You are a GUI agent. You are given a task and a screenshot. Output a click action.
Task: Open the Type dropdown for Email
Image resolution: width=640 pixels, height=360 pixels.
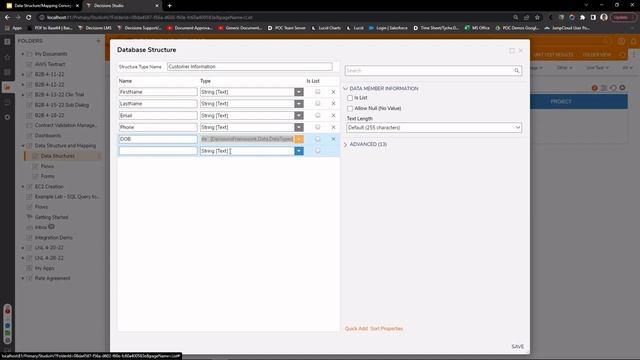(299, 116)
